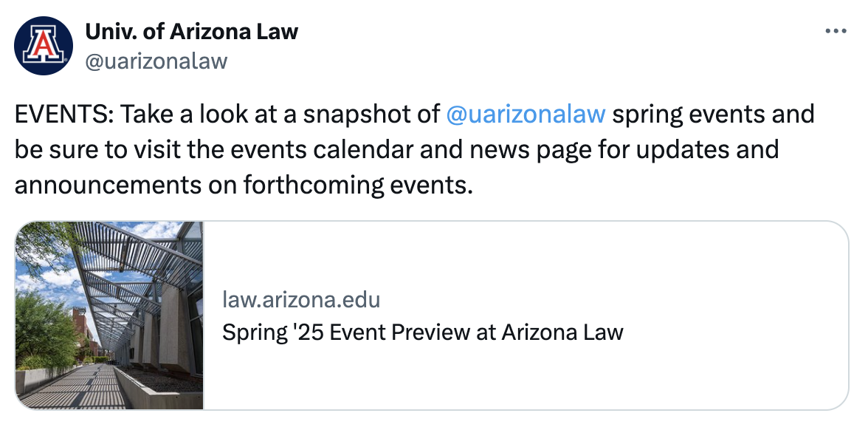Click the green tree in the preview photo

click(x=41, y=329)
